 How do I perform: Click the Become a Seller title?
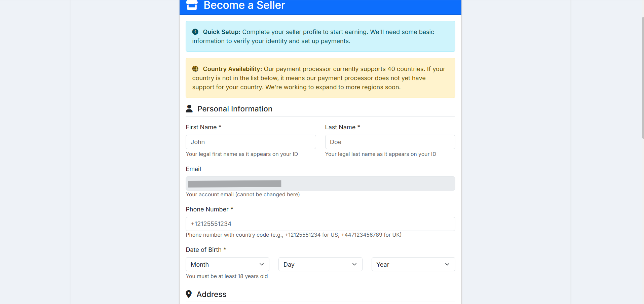tap(244, 5)
